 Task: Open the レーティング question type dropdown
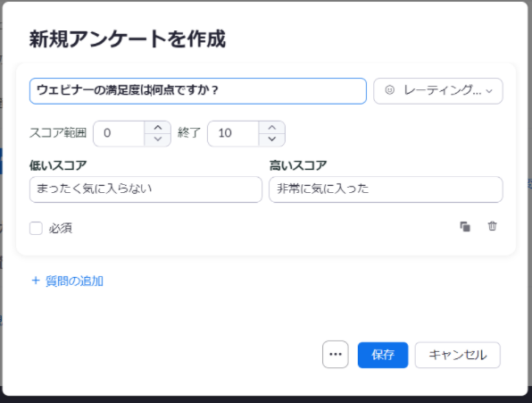coord(438,91)
